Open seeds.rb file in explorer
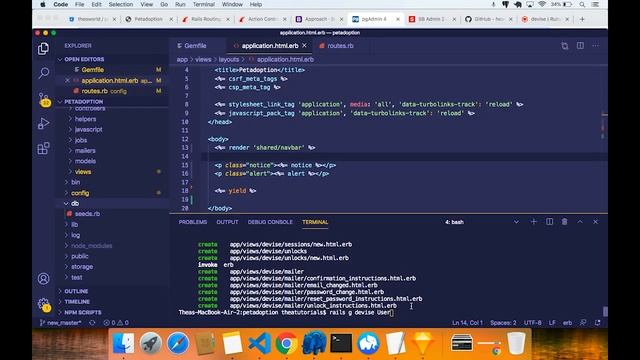640x360 pixels. (87, 213)
